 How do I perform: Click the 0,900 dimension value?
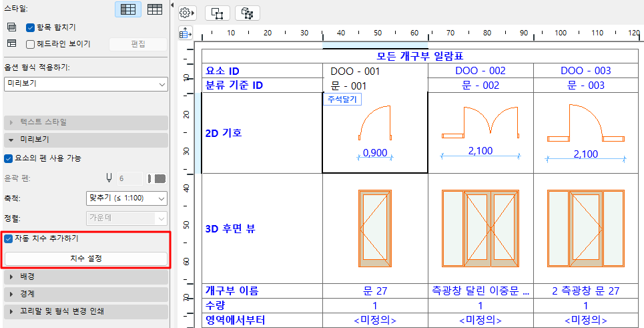[375, 153]
